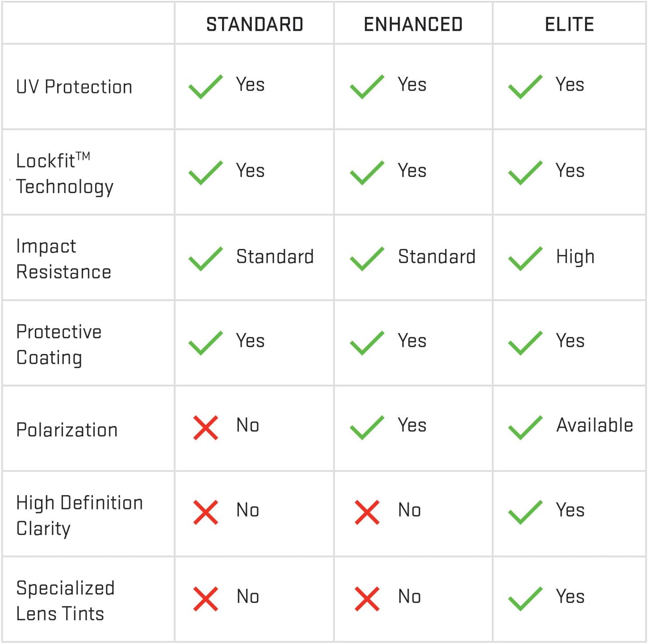Click the checkmark for Elite Impact Resistance
This screenshot has width=648, height=644.
coord(525,258)
